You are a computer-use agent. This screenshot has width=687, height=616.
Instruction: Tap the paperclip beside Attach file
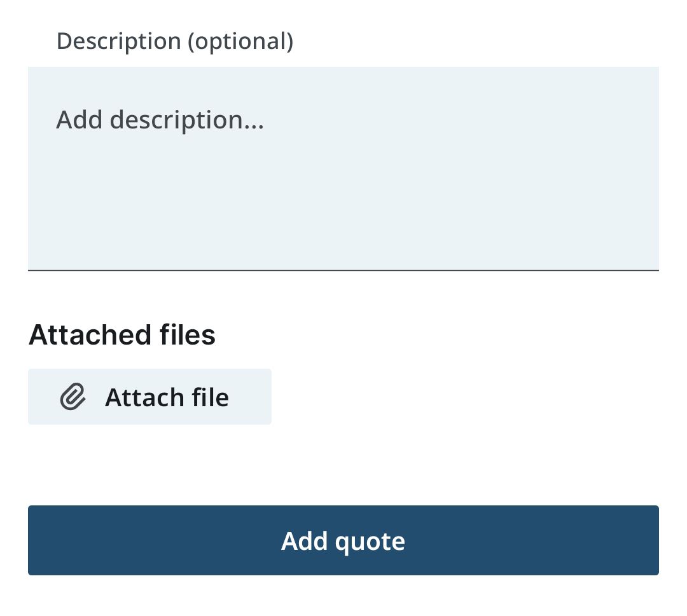click(73, 397)
